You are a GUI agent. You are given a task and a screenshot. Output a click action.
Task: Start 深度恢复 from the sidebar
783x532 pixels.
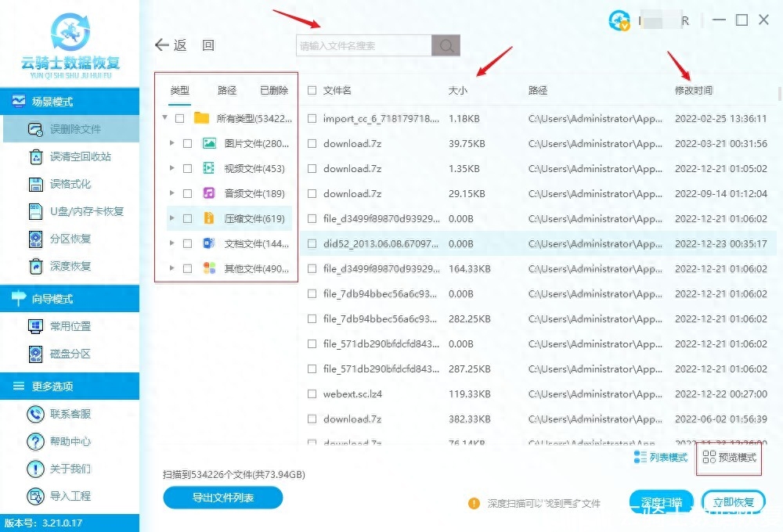(35, 266)
